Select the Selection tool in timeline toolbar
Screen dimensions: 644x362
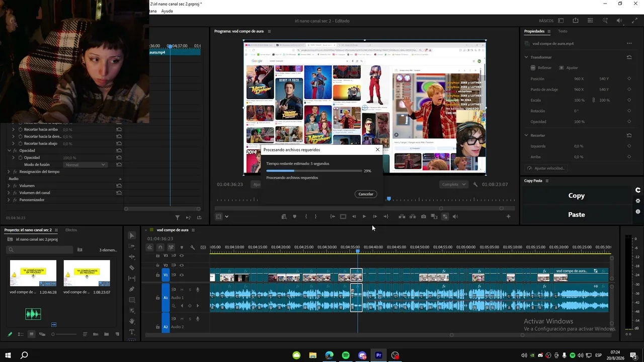[132, 235]
